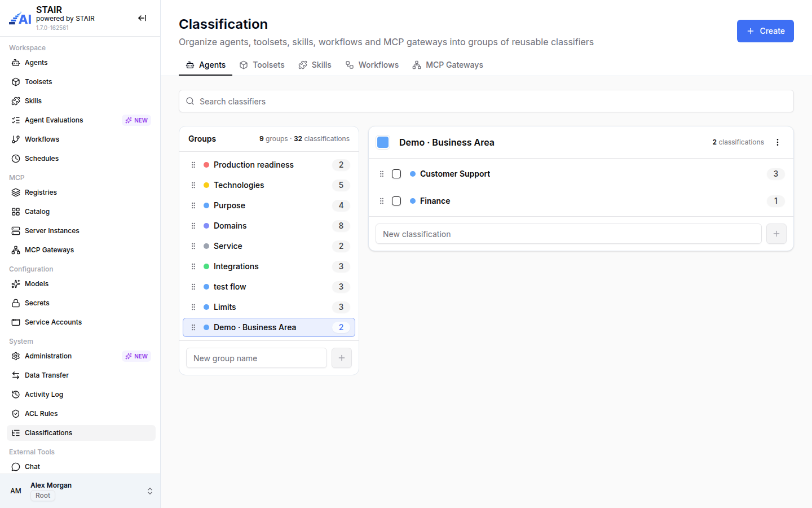The height and width of the screenshot is (508, 812).
Task: Click the blue color dot of Customer Support
Action: point(413,174)
